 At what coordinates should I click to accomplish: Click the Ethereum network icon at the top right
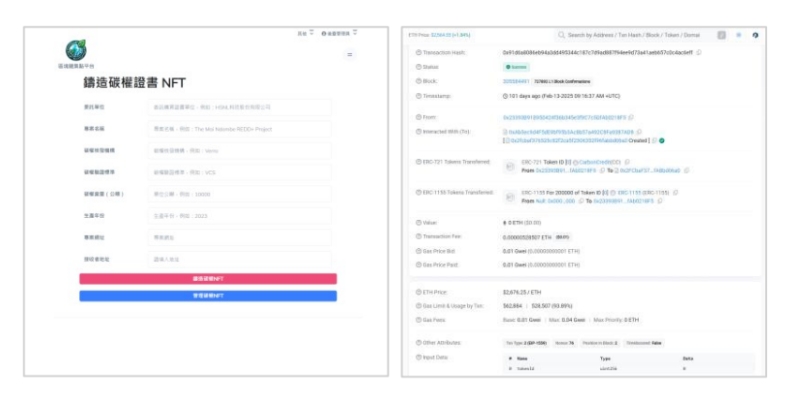coord(754,35)
